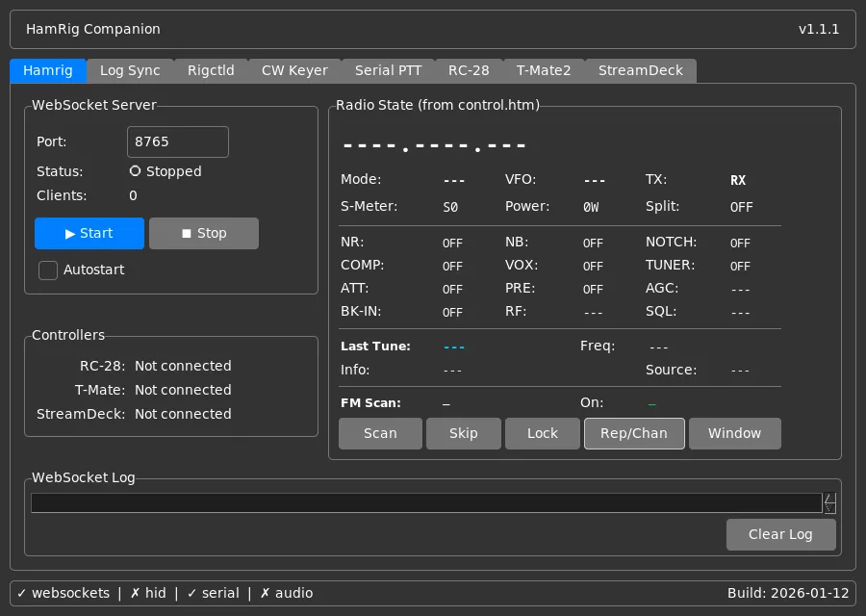
Task: Click the WebSocket log scrollbar
Action: coord(829,503)
